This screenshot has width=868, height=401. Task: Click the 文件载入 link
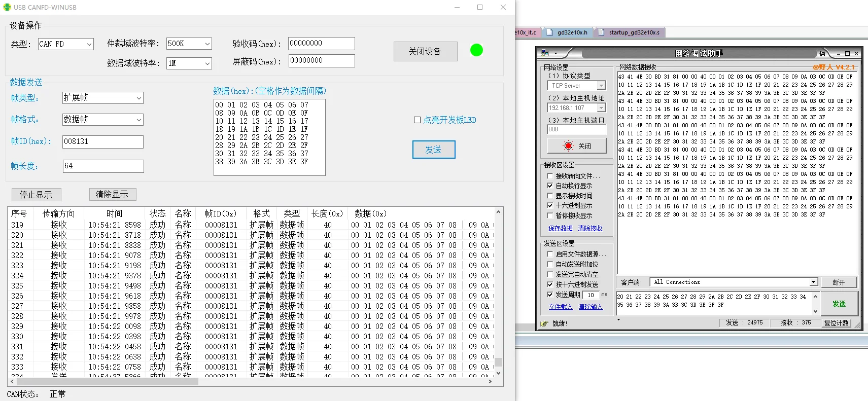[561, 307]
